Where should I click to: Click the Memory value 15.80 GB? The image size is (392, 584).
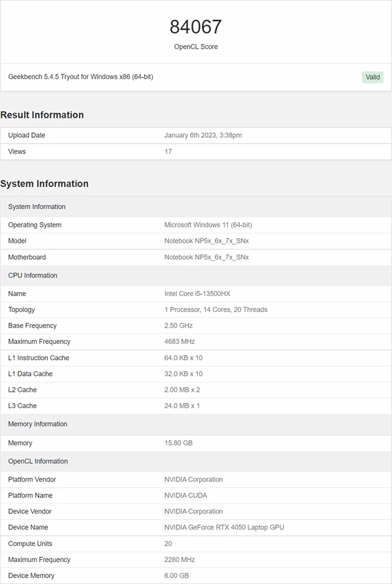(x=178, y=443)
